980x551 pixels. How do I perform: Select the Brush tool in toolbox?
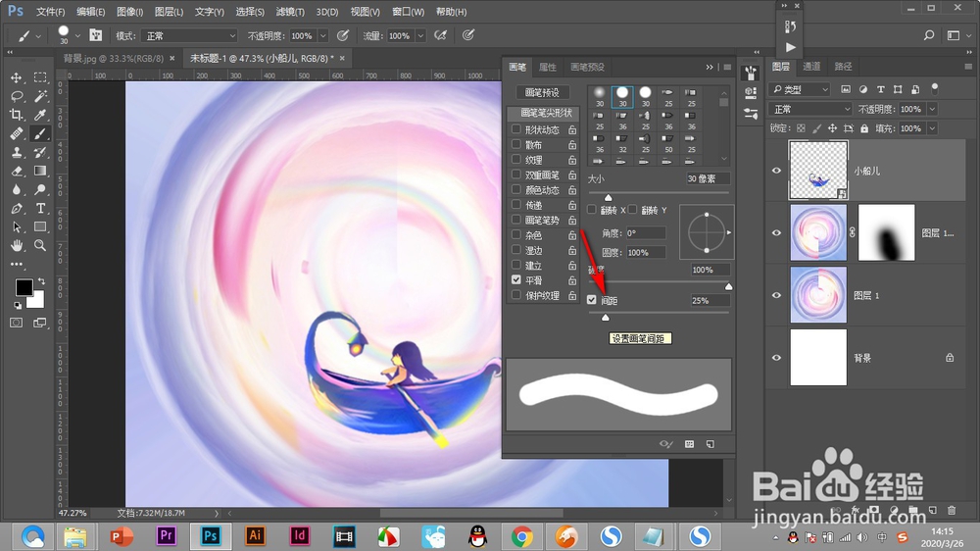pos(40,134)
